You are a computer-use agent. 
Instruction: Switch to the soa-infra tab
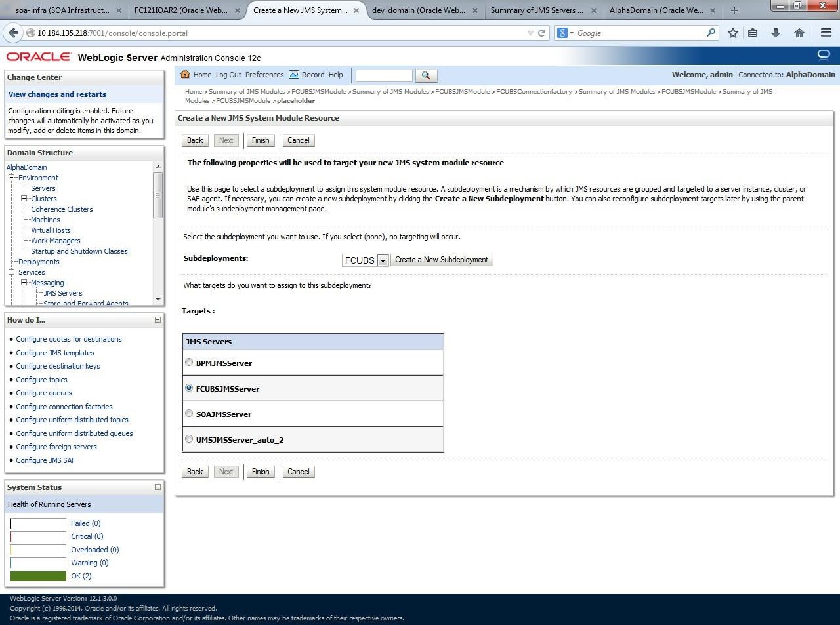pos(62,10)
